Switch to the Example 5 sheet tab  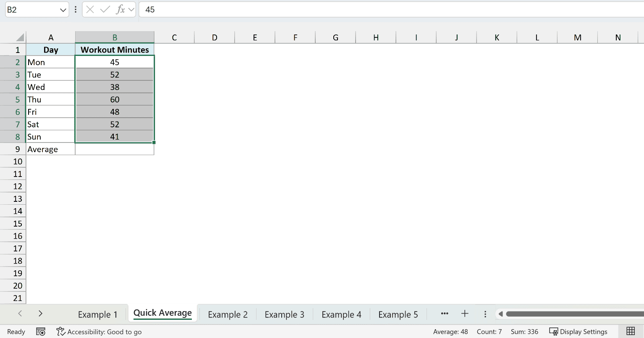tap(398, 314)
